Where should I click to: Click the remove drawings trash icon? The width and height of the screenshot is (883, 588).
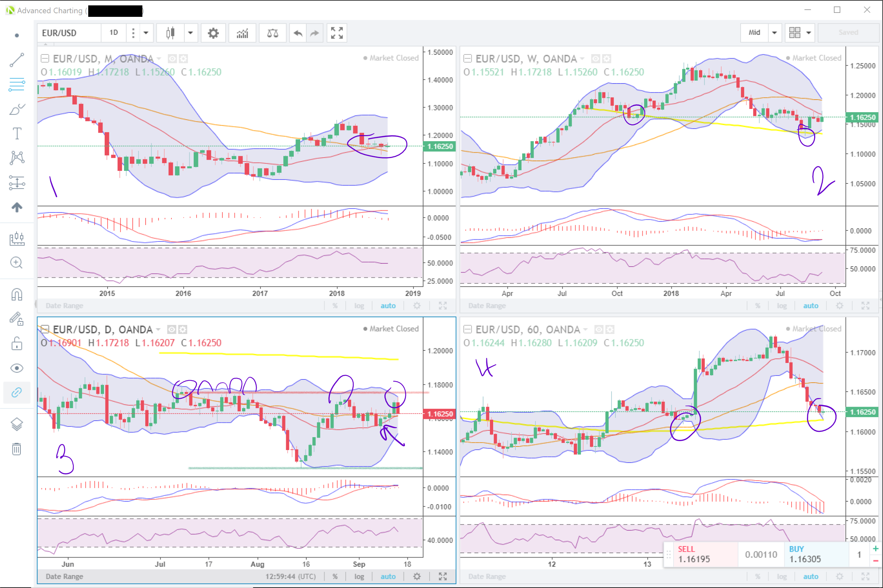(x=17, y=449)
